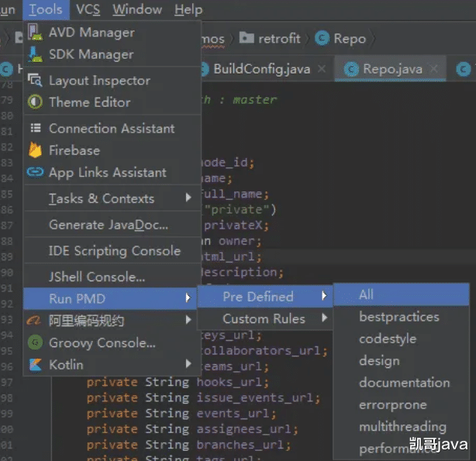Screen dimensions: 476x461
Task: Select Custom Rules submenu item
Action: pos(265,318)
